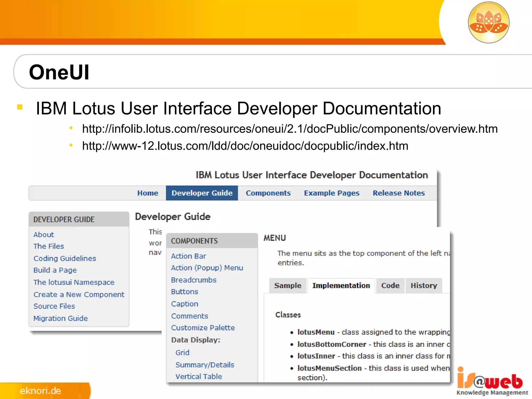
Task: Click the Developer Guide page heading
Action: pyautogui.click(x=173, y=217)
